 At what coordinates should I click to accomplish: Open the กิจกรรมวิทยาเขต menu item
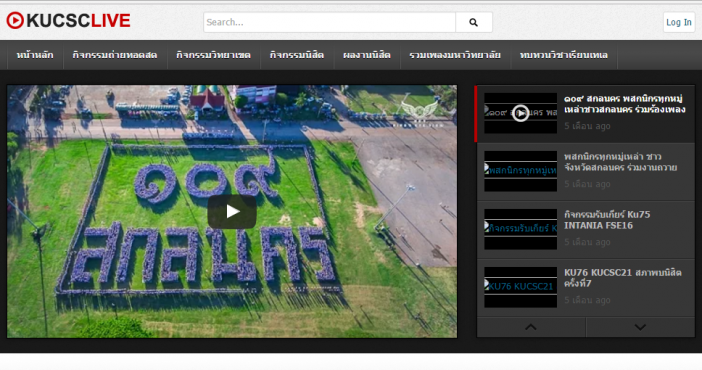click(214, 55)
